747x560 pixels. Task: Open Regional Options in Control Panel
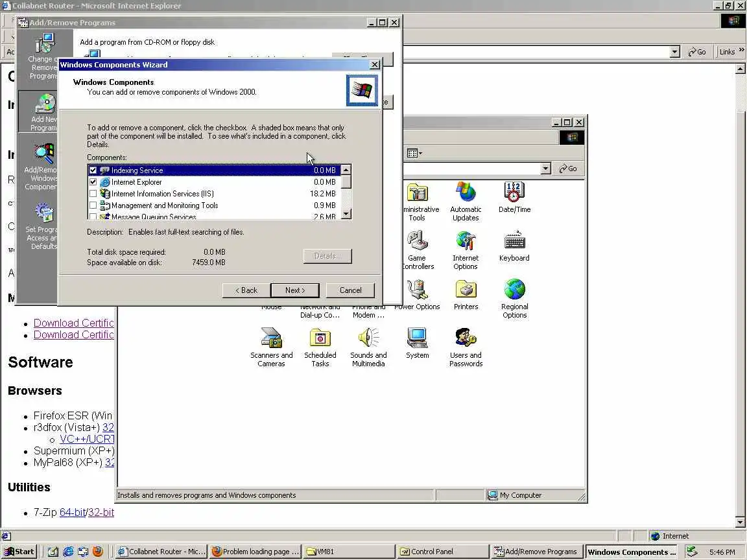pyautogui.click(x=514, y=299)
